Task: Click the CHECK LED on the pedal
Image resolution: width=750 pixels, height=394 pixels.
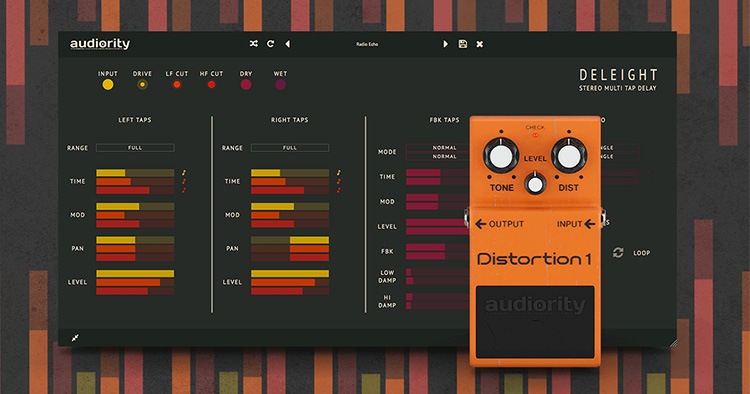Action: coord(535,135)
